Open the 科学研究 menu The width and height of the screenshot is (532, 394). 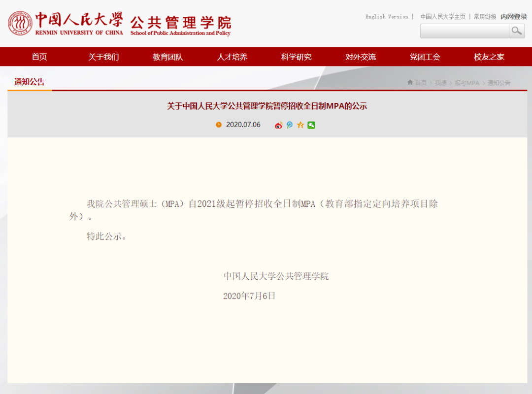click(296, 57)
